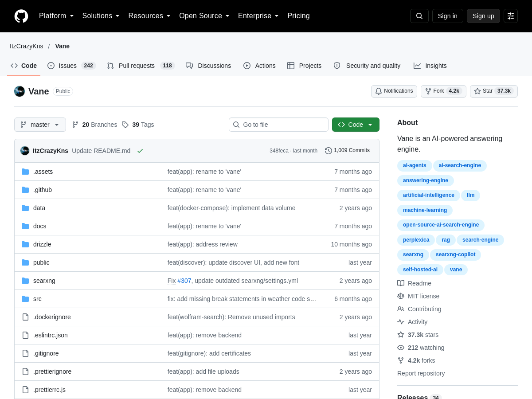Open the Insights tab
The height and width of the screenshot is (399, 532).
430,66
